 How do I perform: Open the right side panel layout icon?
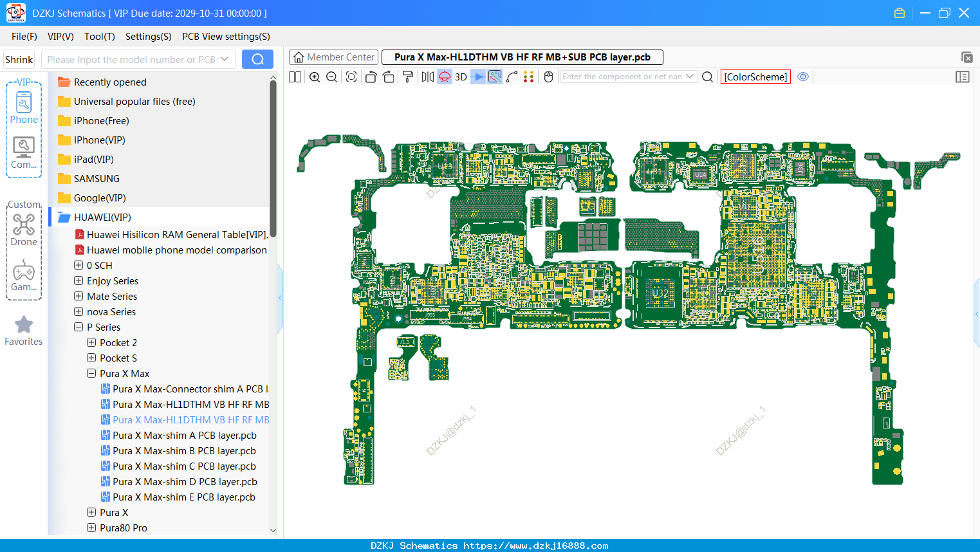(x=963, y=77)
